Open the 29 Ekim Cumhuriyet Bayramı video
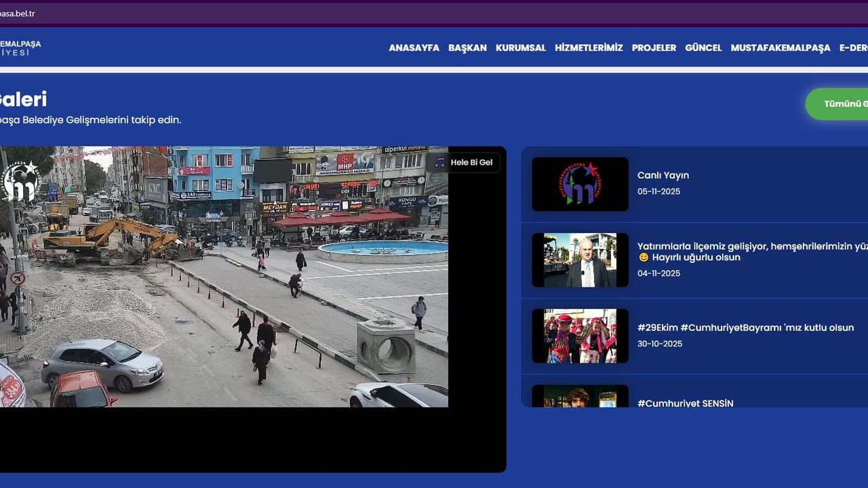The image size is (868, 488). click(x=745, y=328)
